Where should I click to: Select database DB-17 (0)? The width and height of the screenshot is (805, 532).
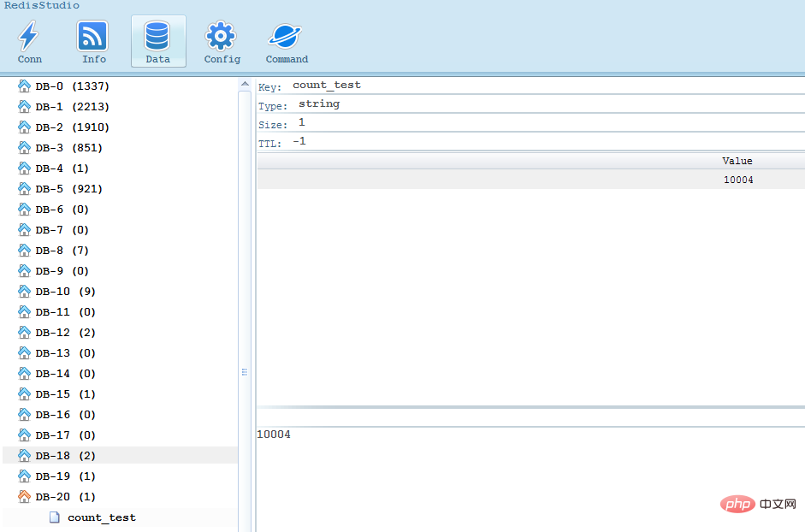65,435
